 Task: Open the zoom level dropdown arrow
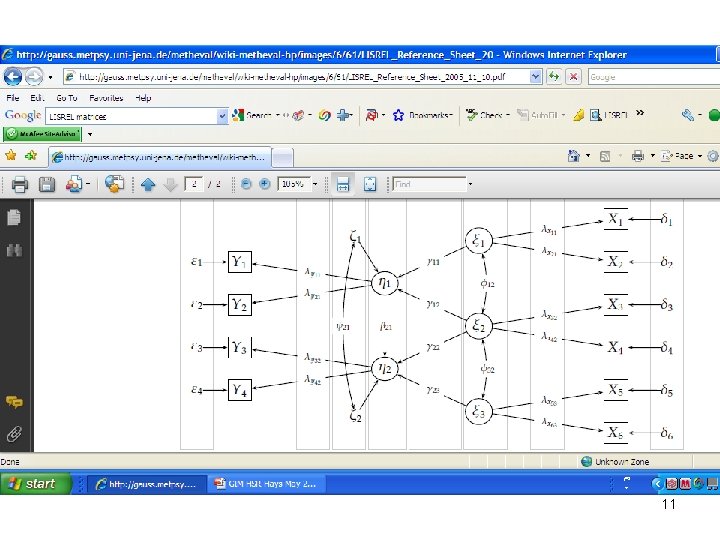(x=315, y=185)
